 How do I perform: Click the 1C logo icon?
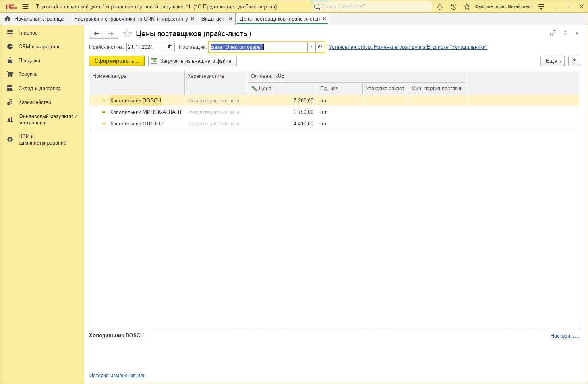(x=11, y=6)
